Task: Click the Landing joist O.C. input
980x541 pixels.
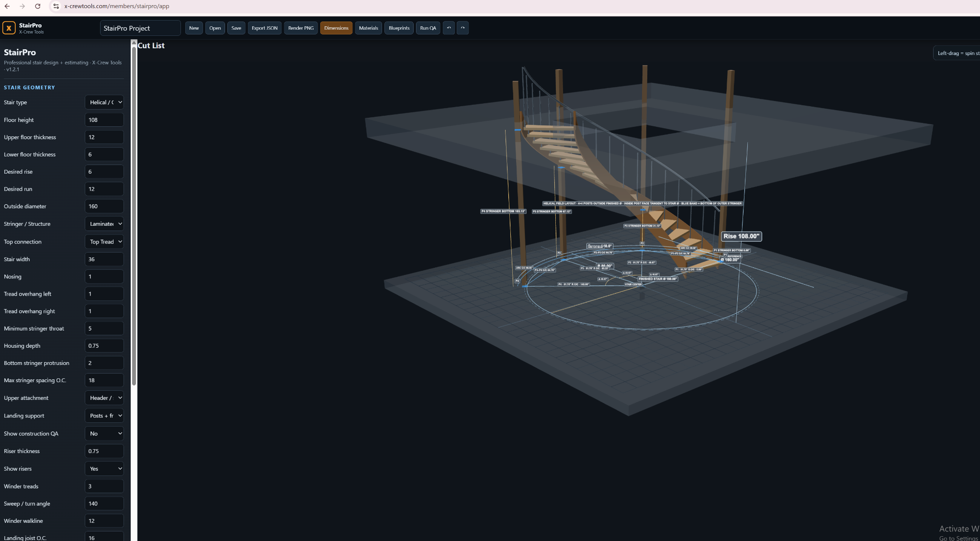Action: (x=104, y=536)
